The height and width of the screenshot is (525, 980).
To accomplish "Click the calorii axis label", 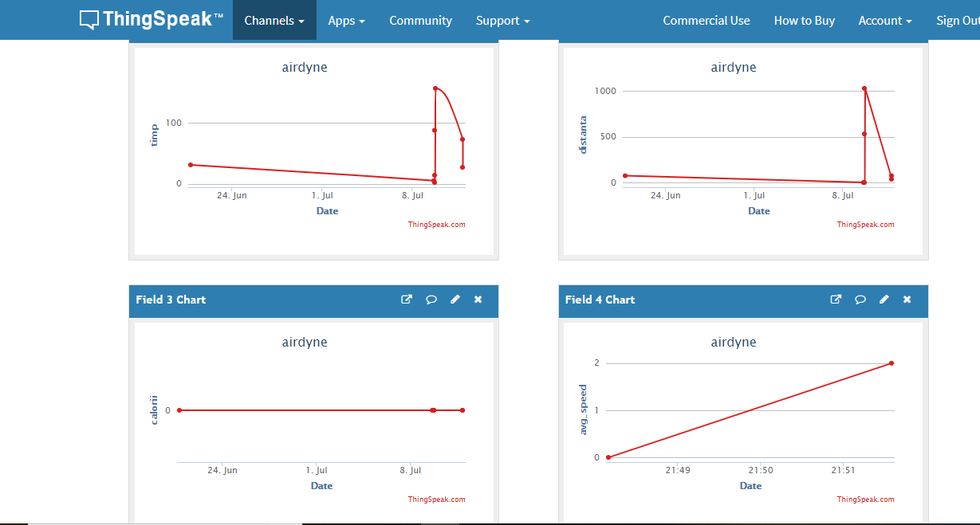I will tap(154, 409).
